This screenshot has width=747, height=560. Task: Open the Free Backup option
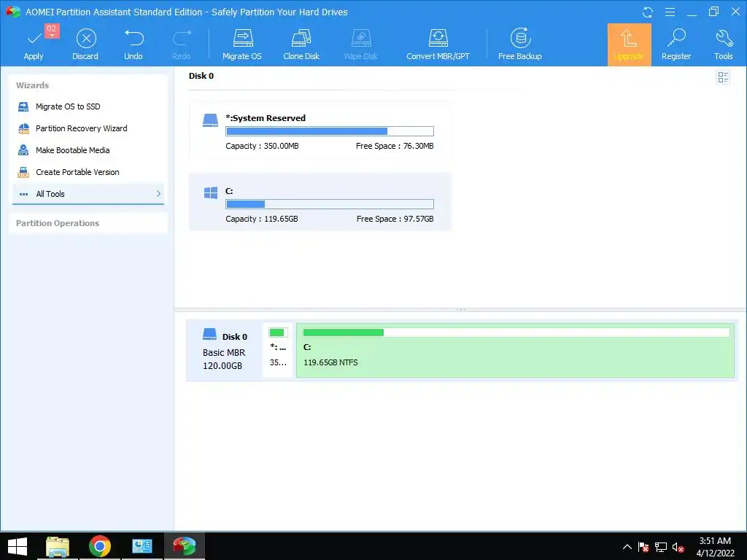[519, 44]
